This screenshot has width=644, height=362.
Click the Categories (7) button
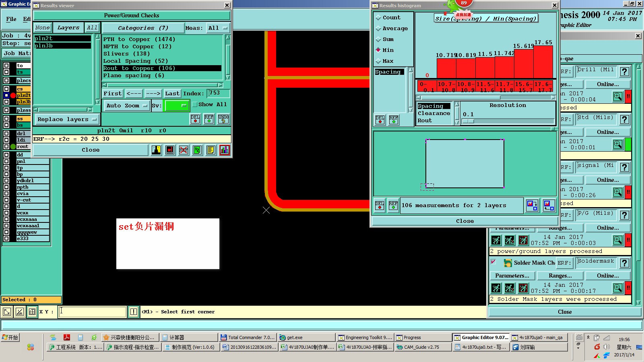tap(143, 28)
